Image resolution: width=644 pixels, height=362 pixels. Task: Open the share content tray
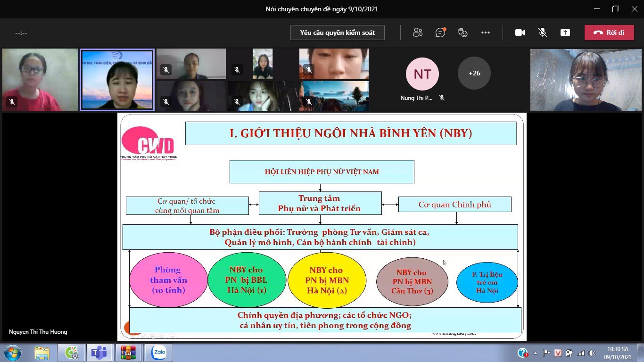pos(565,33)
